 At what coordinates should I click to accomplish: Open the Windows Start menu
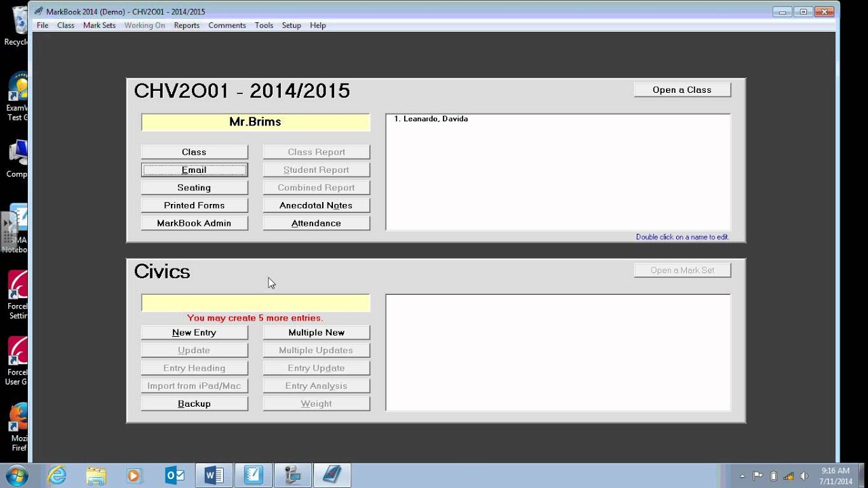tap(16, 475)
